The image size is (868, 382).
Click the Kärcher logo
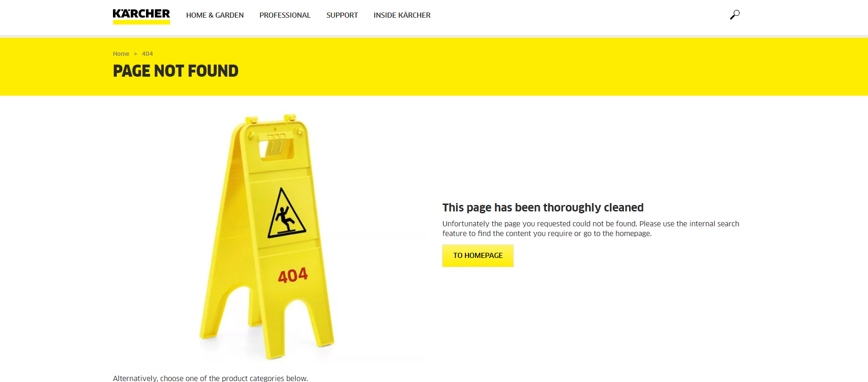(141, 16)
